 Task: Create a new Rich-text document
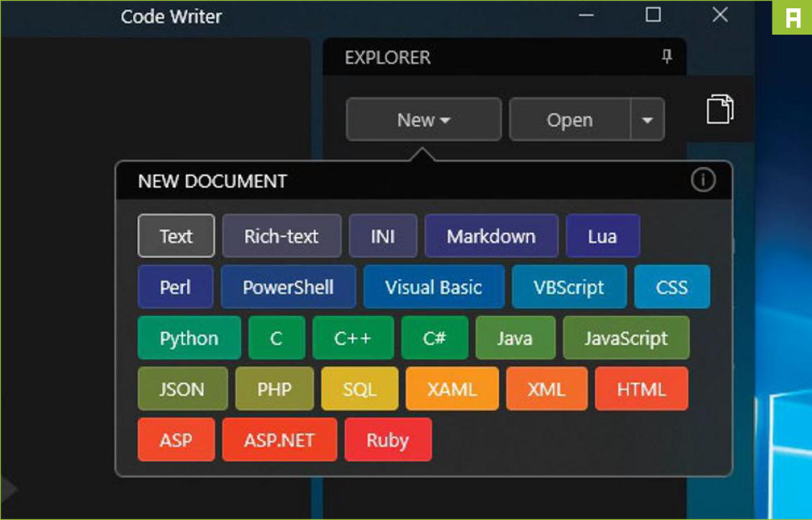282,236
